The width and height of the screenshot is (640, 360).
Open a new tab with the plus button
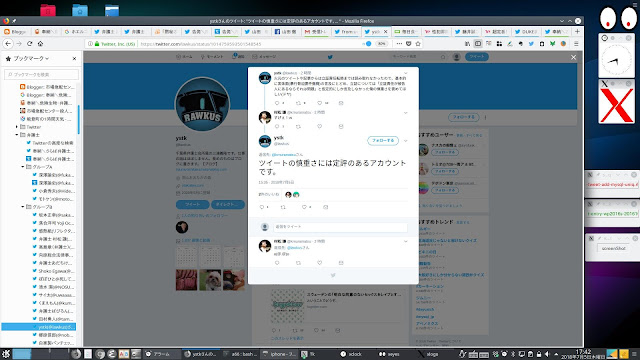(x=577, y=31)
